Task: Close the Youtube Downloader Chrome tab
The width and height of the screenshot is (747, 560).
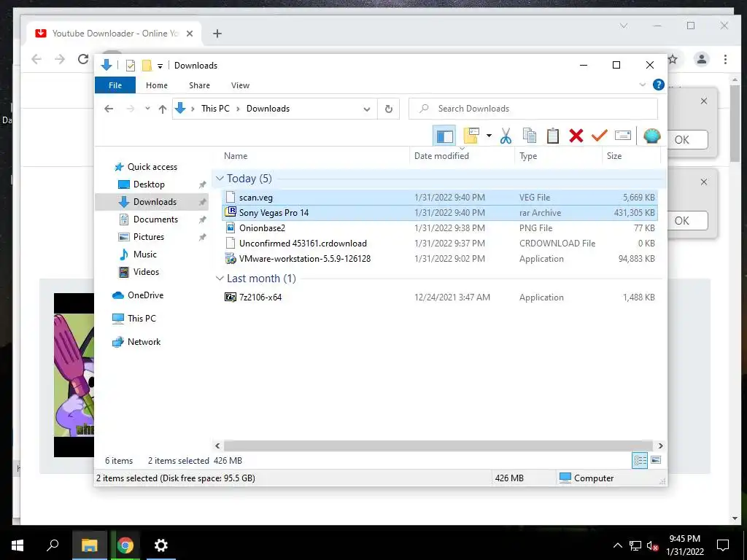Action: point(190,34)
